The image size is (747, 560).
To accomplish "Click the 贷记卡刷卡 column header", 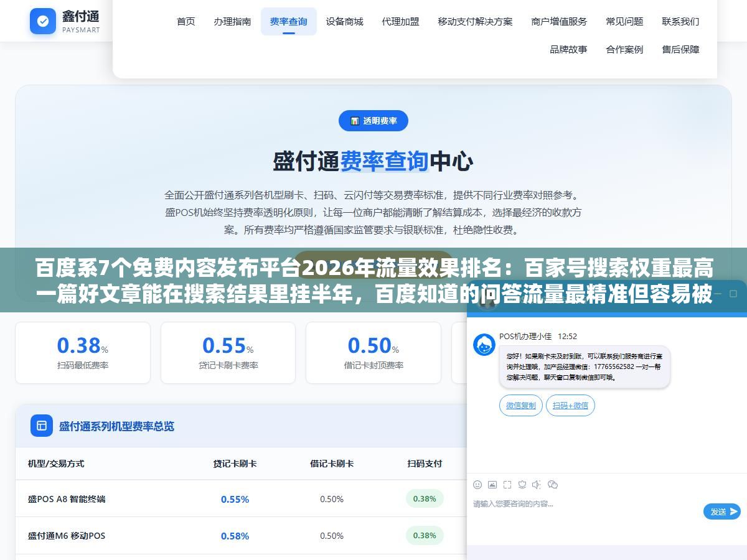I will (235, 464).
